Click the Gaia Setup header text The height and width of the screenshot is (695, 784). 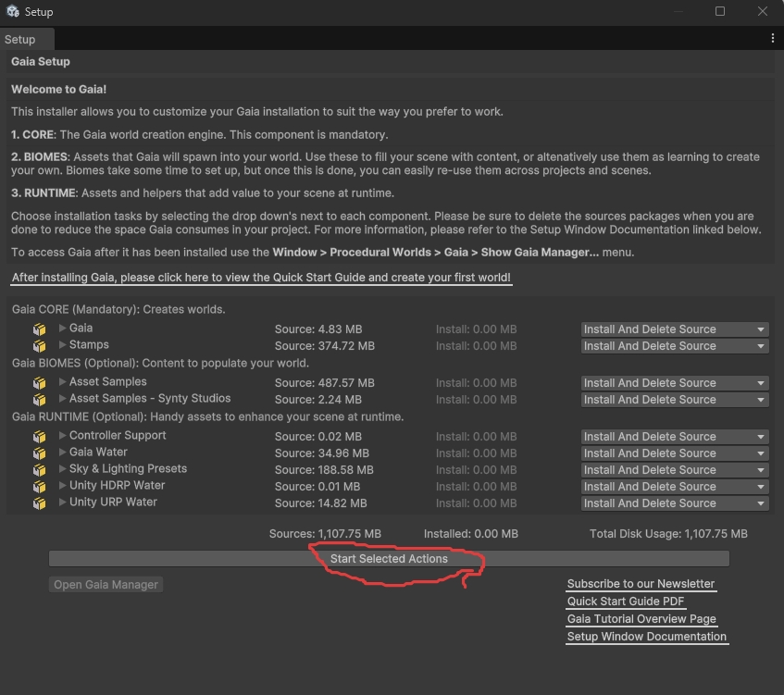pyautogui.click(x=41, y=61)
